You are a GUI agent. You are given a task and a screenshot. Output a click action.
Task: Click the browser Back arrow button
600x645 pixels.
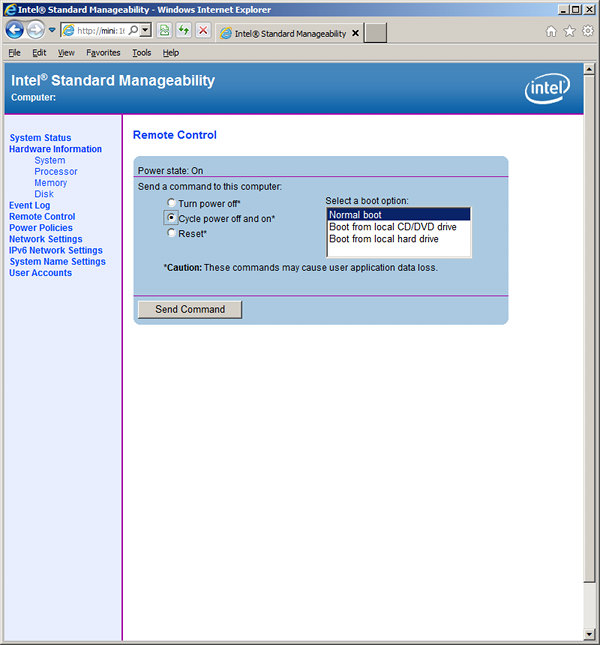[x=15, y=30]
